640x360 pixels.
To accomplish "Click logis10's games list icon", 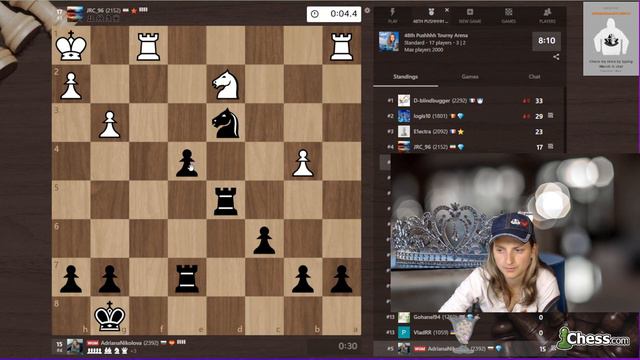I will click(551, 116).
